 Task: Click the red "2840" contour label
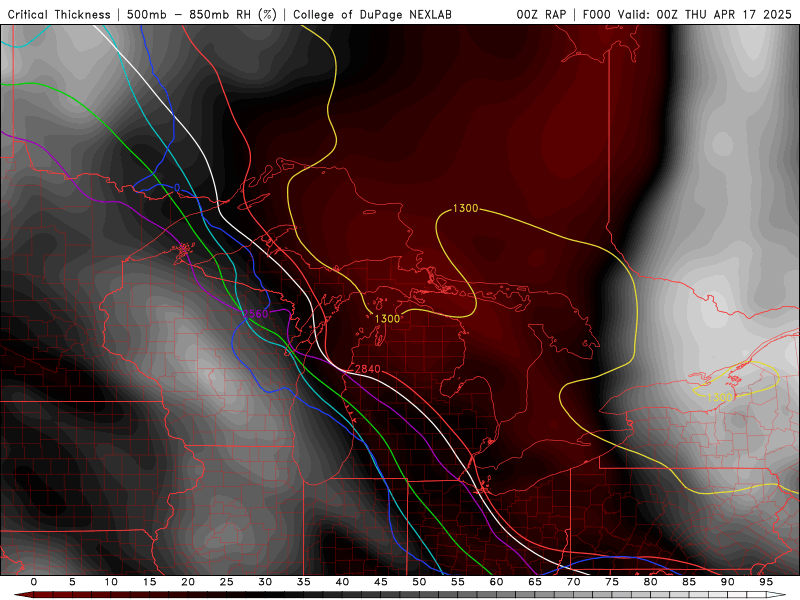tap(367, 369)
